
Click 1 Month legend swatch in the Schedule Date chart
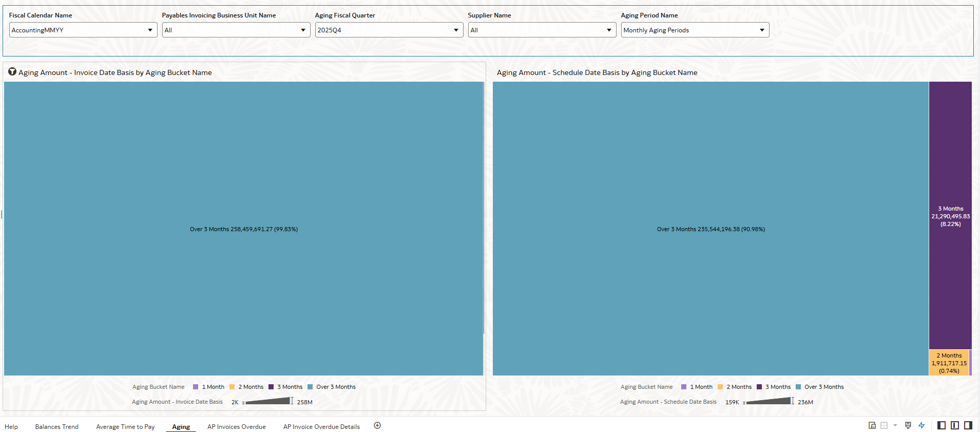[x=684, y=387]
